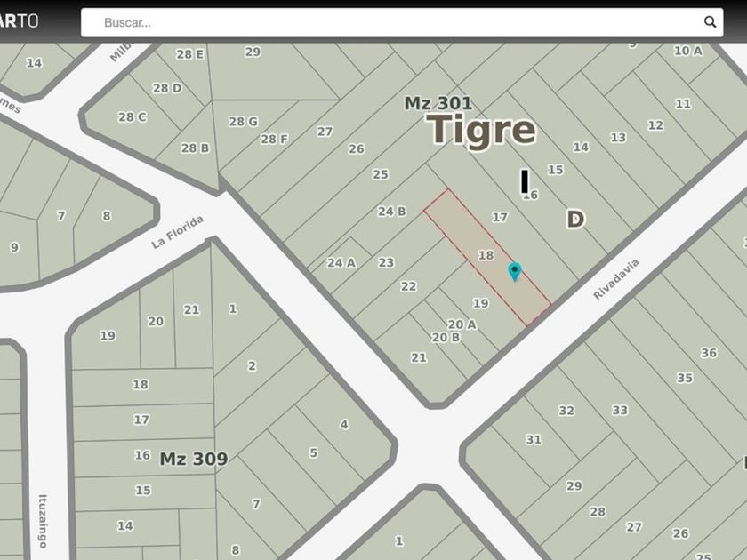The width and height of the screenshot is (747, 560).
Task: Select parcel 24 A
Action: (341, 263)
